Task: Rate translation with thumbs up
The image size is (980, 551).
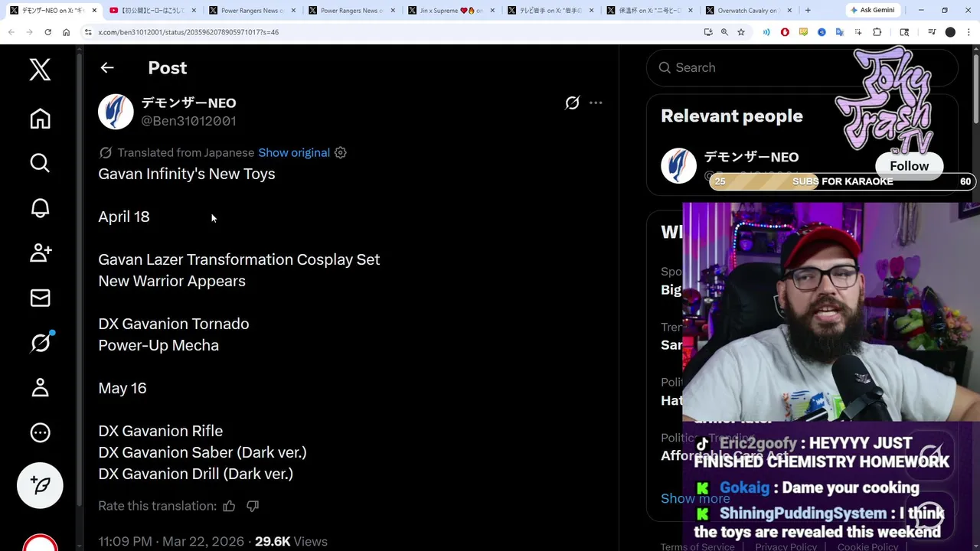Action: point(229,506)
